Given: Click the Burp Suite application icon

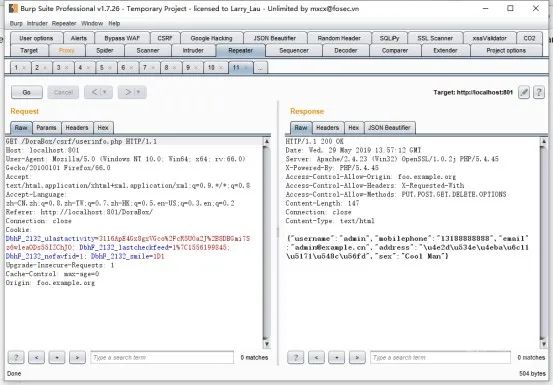Looking at the screenshot, I should pyautogui.click(x=13, y=8).
